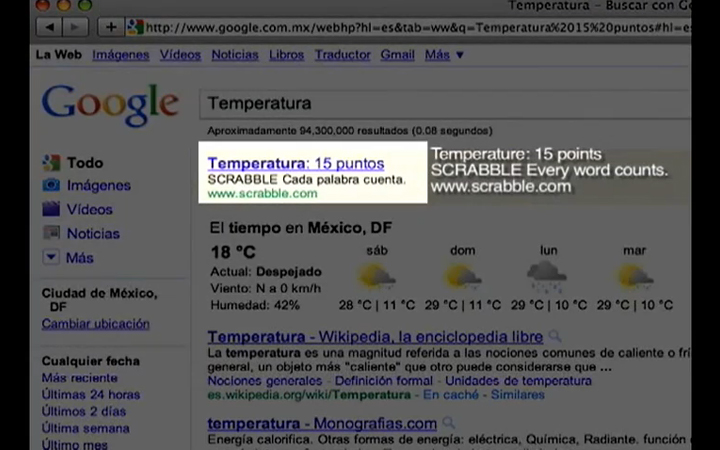This screenshot has height=450, width=720.
Task: Filter results to Últimos 2 días
Action: click(84, 411)
